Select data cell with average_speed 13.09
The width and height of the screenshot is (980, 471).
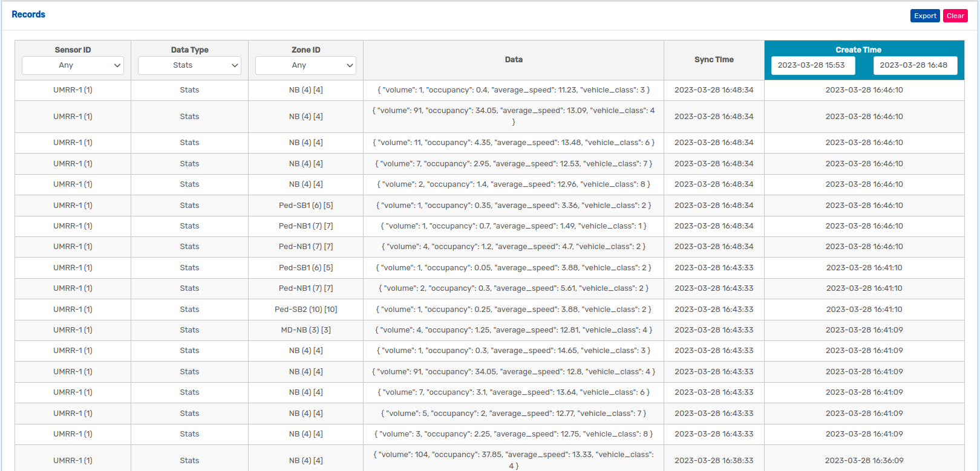pos(514,116)
